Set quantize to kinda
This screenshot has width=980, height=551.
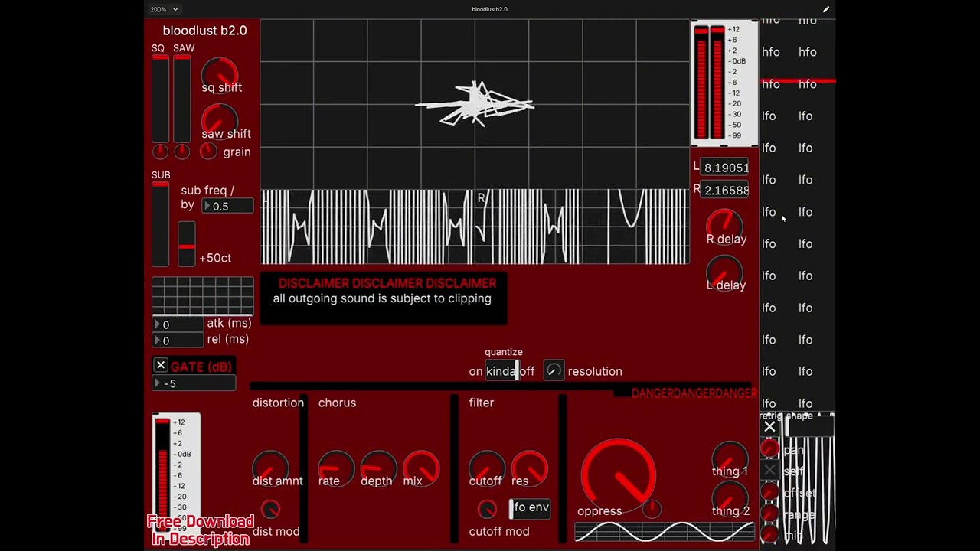501,371
